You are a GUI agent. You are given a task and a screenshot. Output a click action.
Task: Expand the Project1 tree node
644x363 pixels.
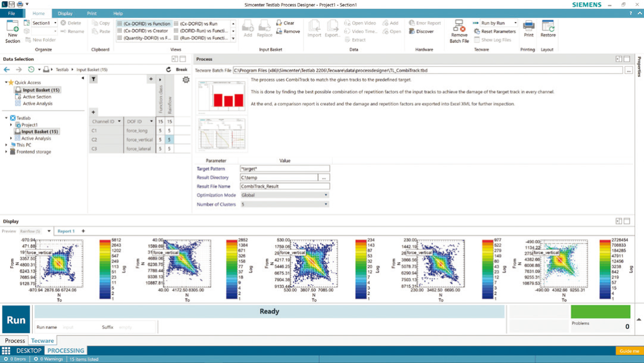(11, 125)
